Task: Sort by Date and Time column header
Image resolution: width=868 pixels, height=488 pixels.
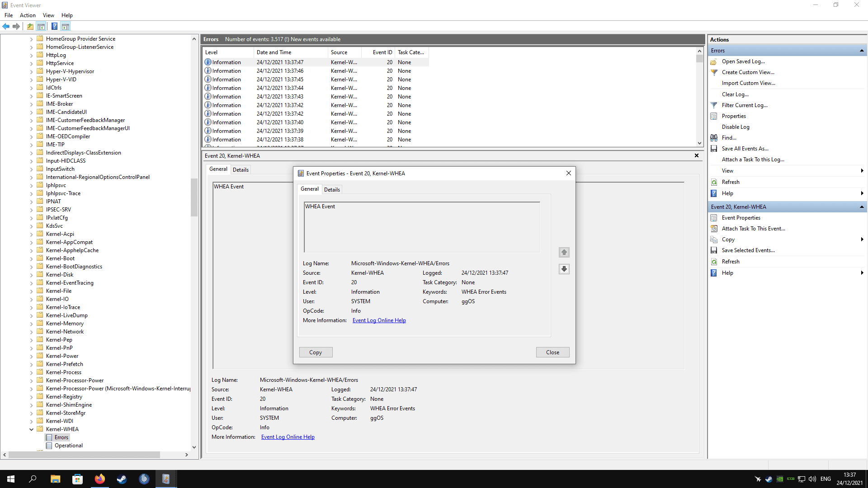Action: pos(291,52)
